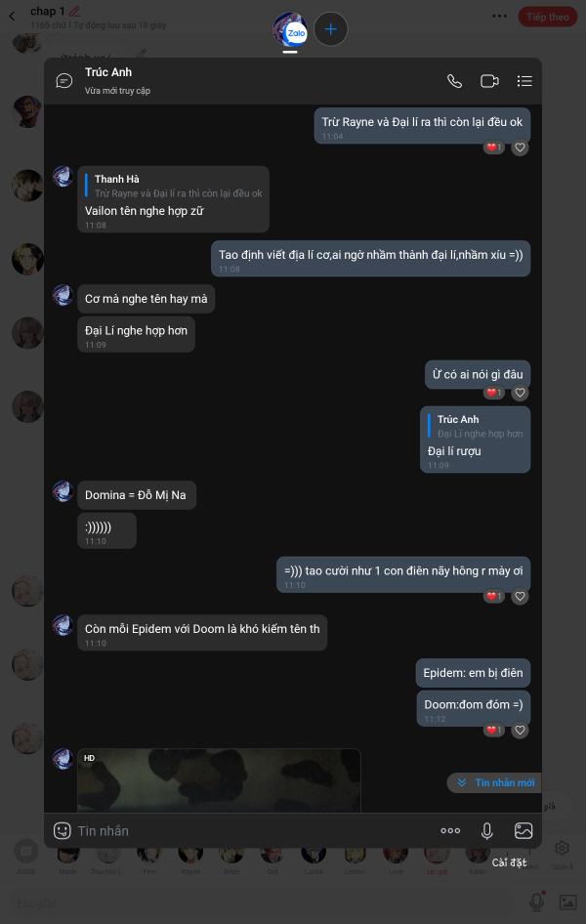Open the conversation options list icon

(x=524, y=81)
